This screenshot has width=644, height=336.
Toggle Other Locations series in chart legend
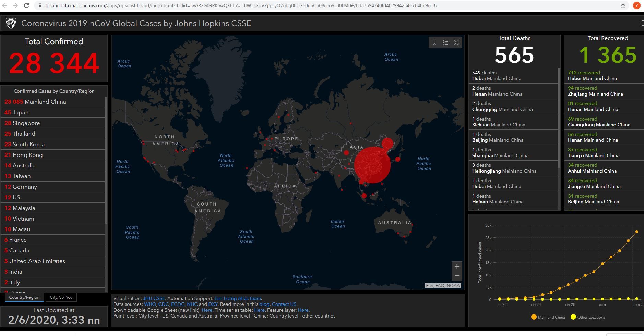(587, 317)
